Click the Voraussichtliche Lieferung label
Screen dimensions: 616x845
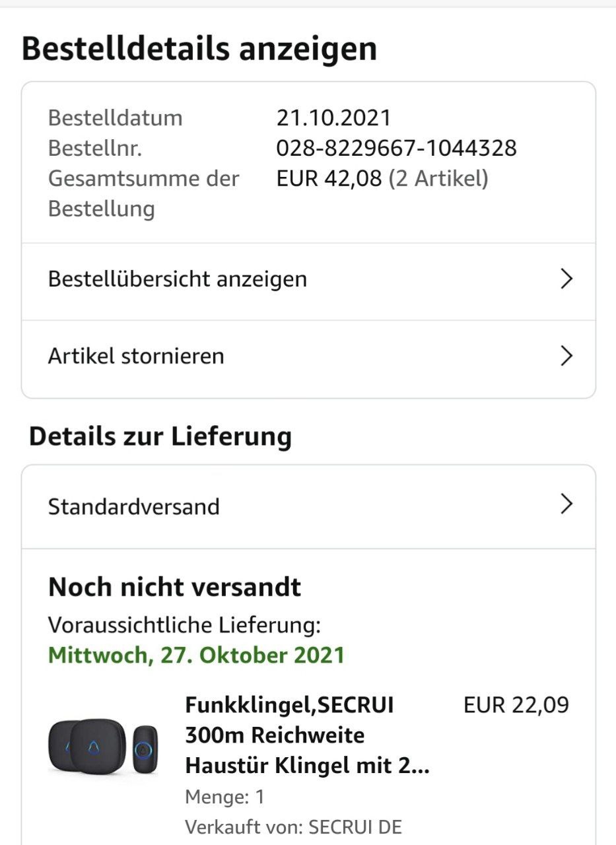(x=184, y=625)
